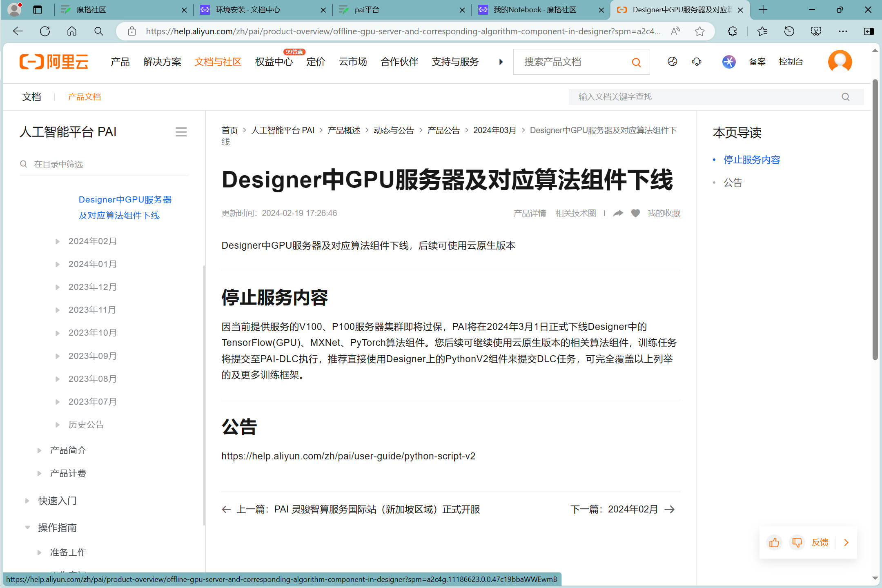Open browser history clock icon

tap(789, 31)
